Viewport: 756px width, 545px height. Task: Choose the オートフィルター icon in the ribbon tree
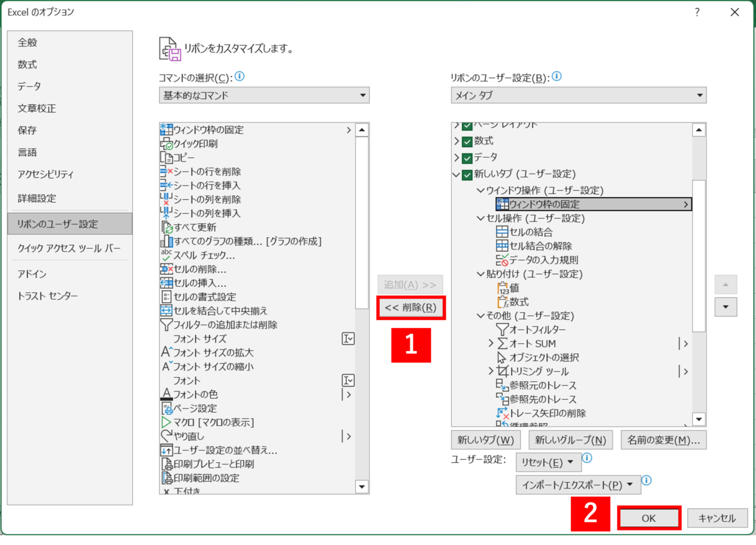(x=502, y=330)
